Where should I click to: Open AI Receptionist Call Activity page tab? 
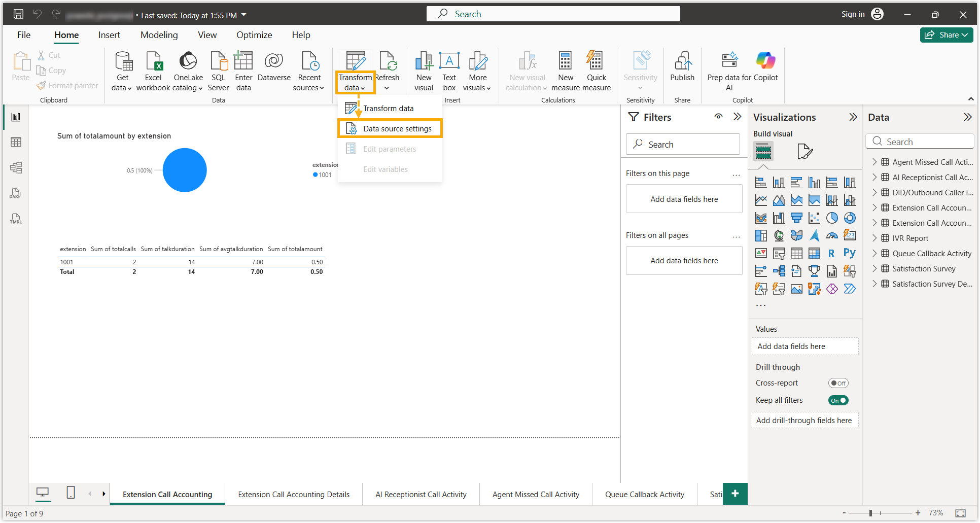pos(421,495)
